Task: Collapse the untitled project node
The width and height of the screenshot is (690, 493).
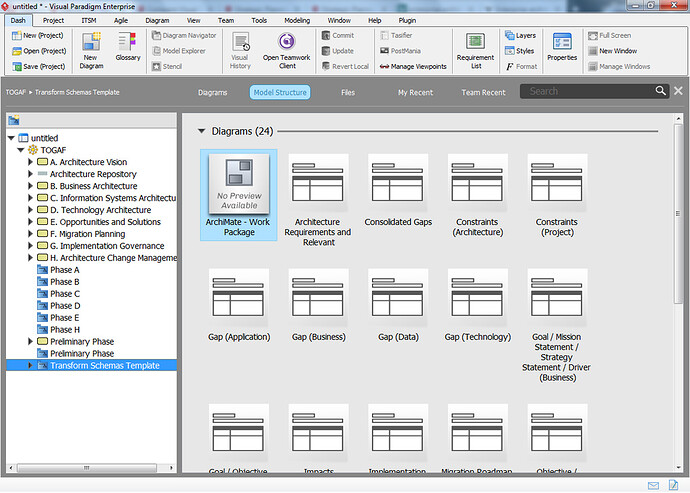Action: (11, 138)
